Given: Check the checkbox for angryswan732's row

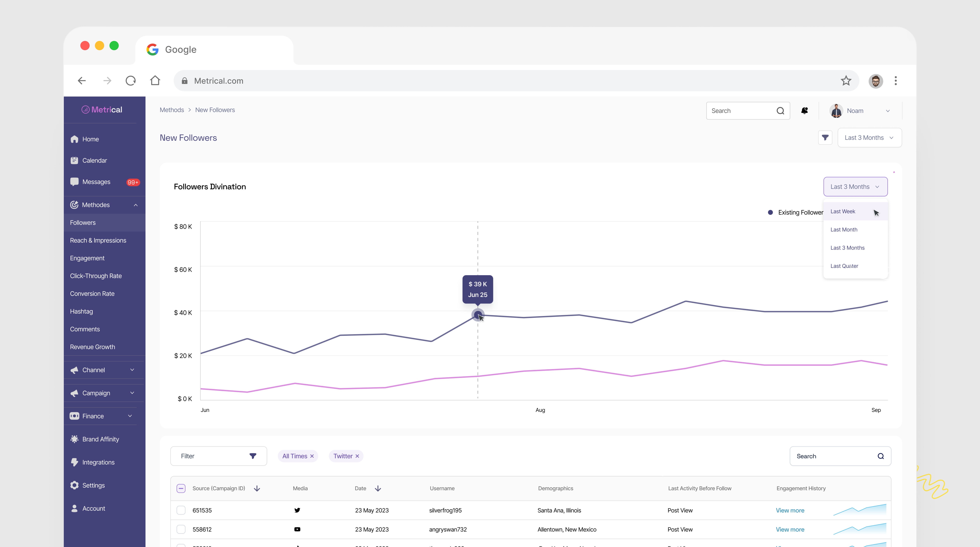Looking at the screenshot, I should 181,529.
